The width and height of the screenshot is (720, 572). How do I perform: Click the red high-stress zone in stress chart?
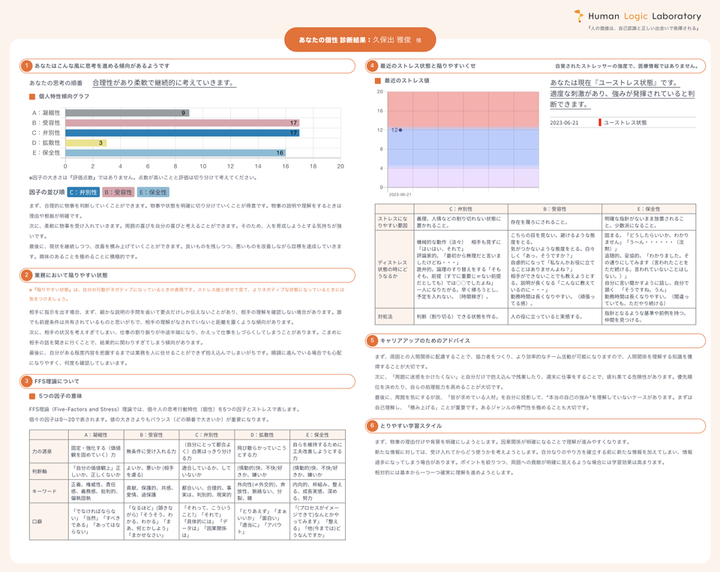(463, 110)
